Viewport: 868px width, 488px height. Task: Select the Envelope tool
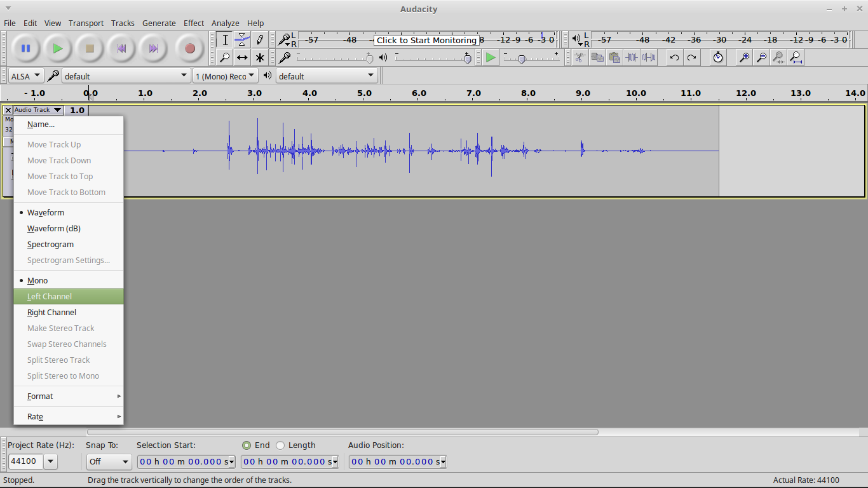pyautogui.click(x=242, y=39)
